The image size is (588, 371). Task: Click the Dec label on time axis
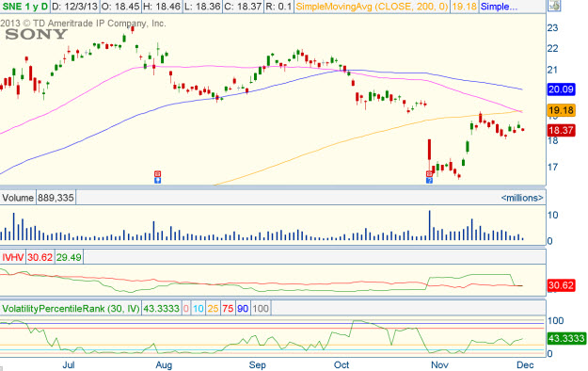pos(525,364)
